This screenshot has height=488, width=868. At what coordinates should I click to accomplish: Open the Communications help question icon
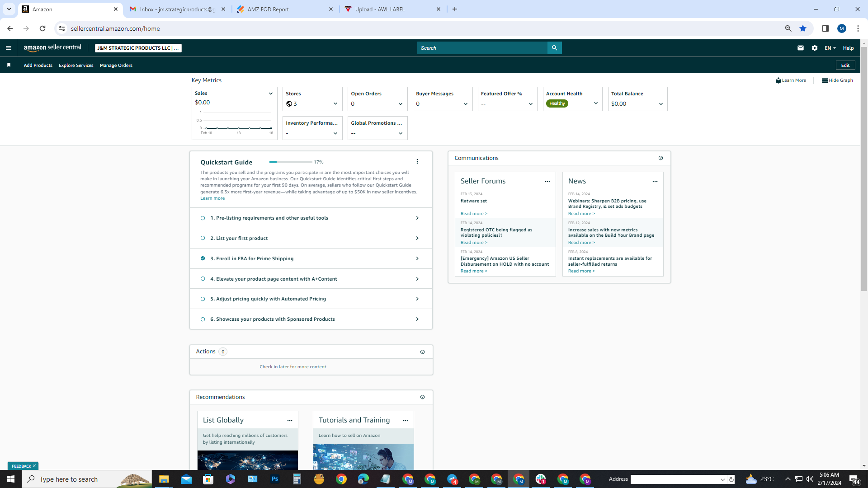coord(661,158)
